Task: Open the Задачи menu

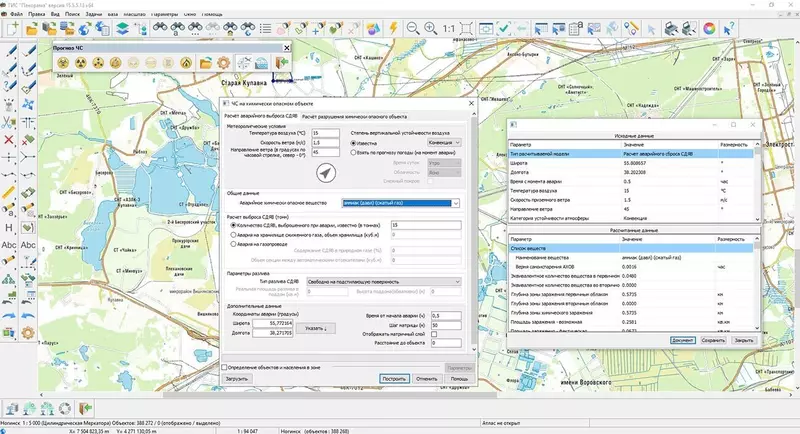Action: coord(94,14)
